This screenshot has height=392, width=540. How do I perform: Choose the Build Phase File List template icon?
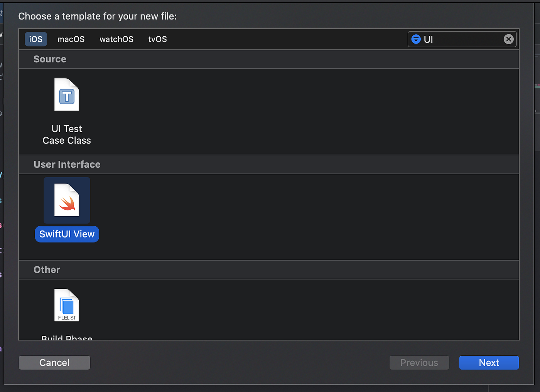(x=67, y=305)
